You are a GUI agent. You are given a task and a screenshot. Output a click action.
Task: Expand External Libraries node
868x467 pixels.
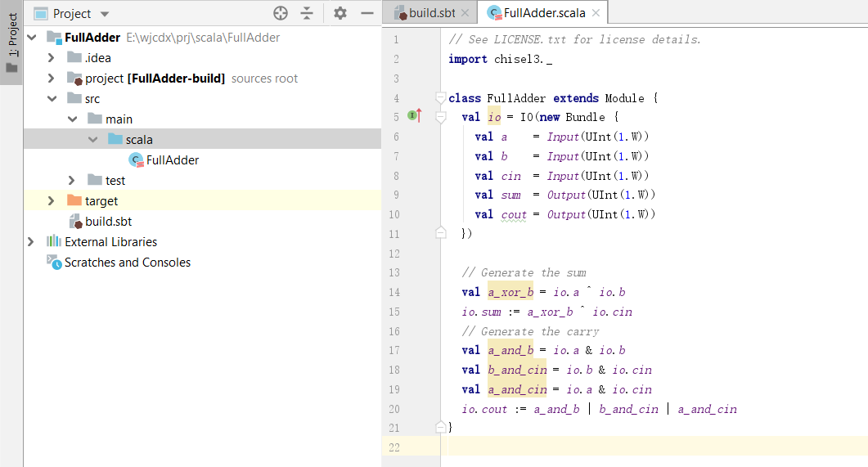(x=30, y=242)
